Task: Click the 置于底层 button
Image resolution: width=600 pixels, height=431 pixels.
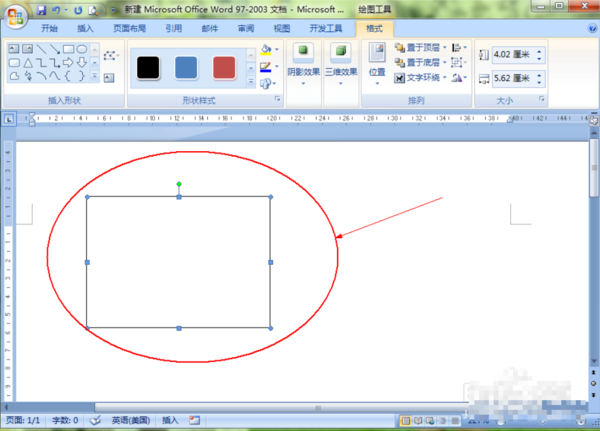Action: tap(417, 62)
